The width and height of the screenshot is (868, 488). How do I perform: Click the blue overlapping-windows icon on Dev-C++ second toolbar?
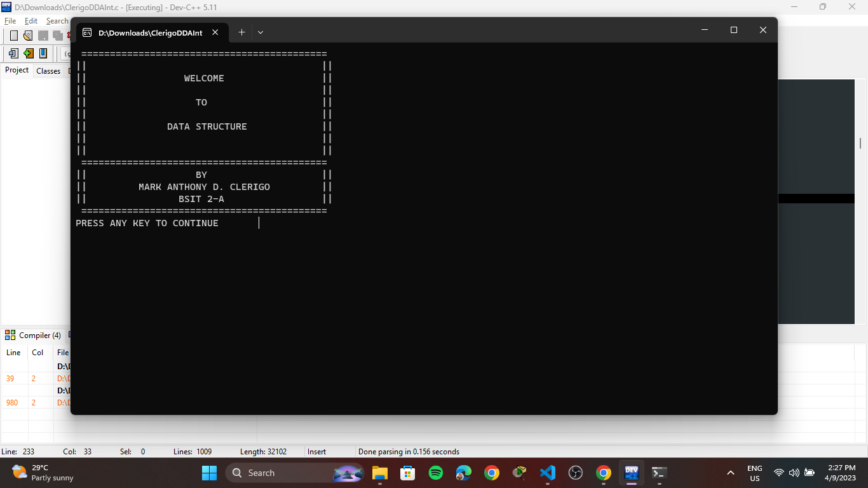(x=13, y=53)
